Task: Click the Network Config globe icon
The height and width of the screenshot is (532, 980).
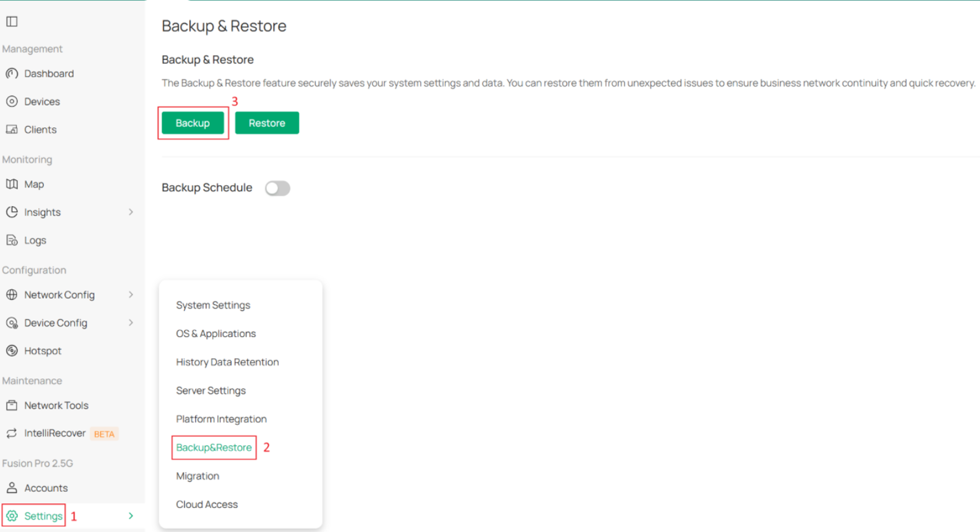Action: click(12, 295)
